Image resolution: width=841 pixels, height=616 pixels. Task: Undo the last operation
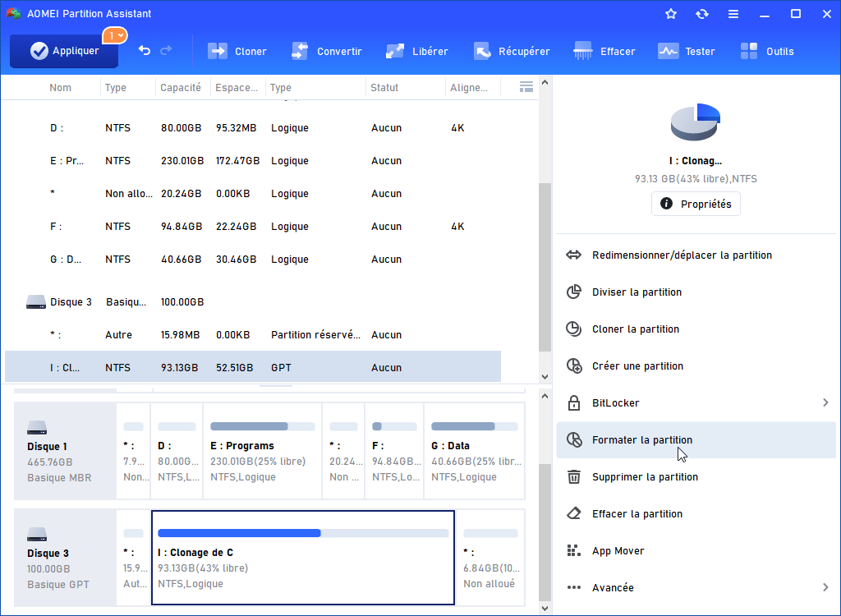145,50
